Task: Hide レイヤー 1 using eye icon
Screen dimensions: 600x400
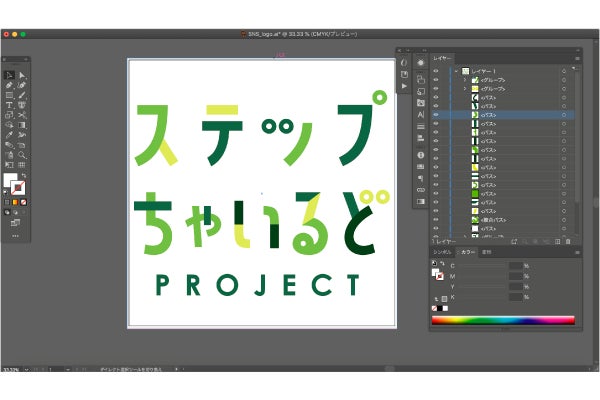Action: 436,72
